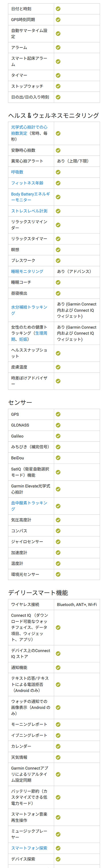Click the ストレスレベル計測 link
108x868 pixels.
coord(29,211)
